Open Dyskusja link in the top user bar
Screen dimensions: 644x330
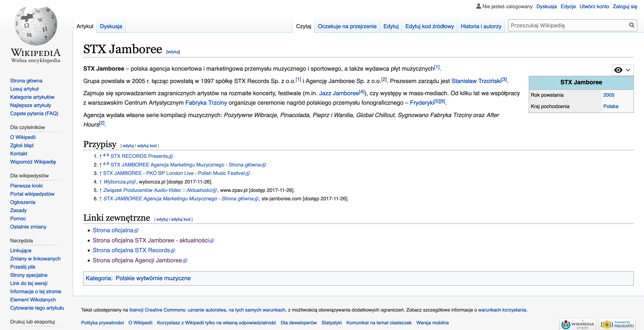546,7
